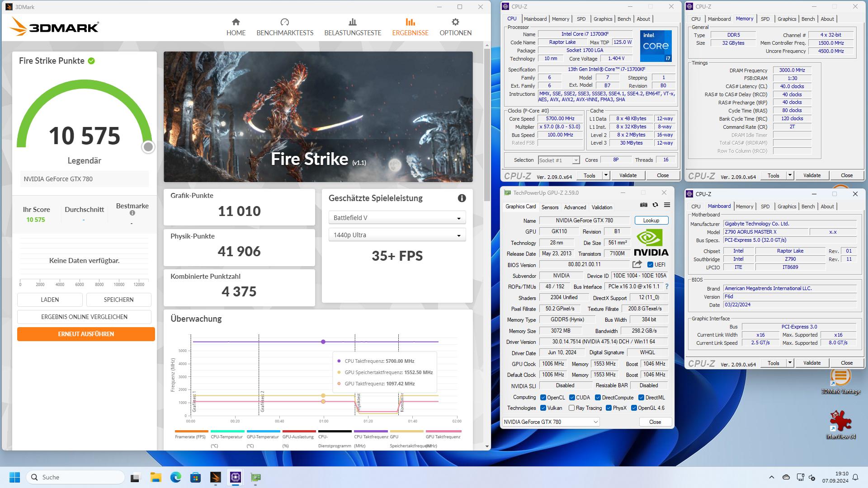868x488 pixels.
Task: Open Task View in the taskbar
Action: click(x=135, y=477)
